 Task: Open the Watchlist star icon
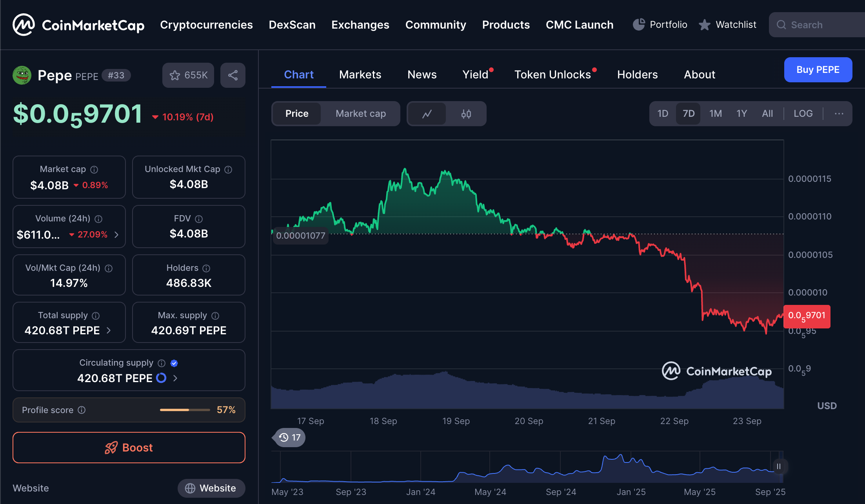[705, 25]
